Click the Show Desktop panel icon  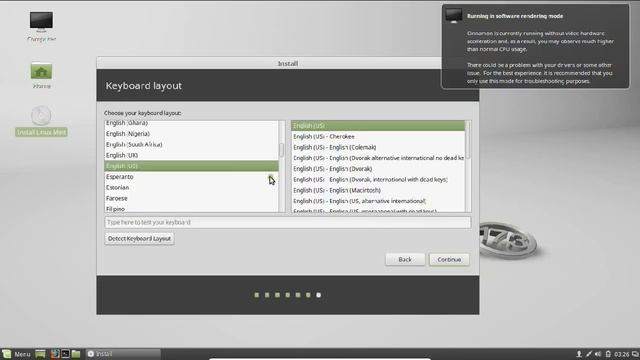point(40,354)
